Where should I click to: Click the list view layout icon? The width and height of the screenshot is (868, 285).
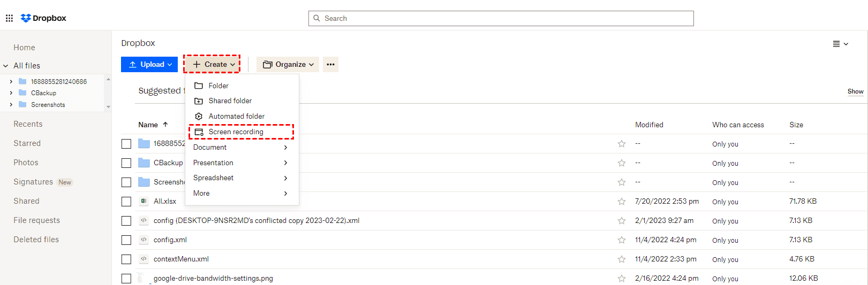click(836, 44)
